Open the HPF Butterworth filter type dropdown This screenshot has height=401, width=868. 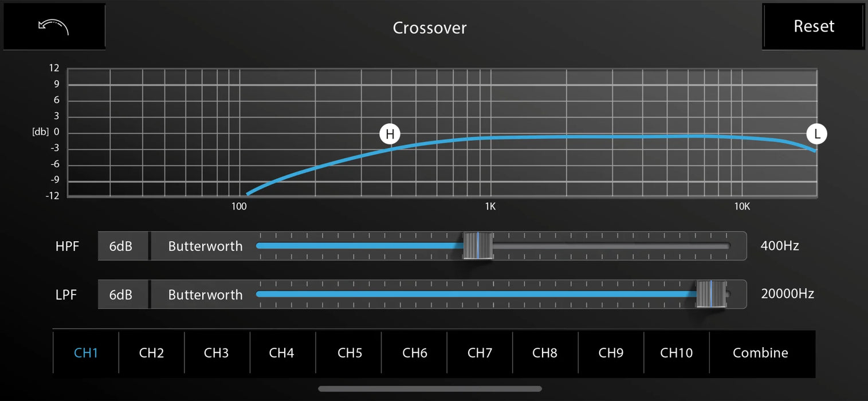pos(205,246)
